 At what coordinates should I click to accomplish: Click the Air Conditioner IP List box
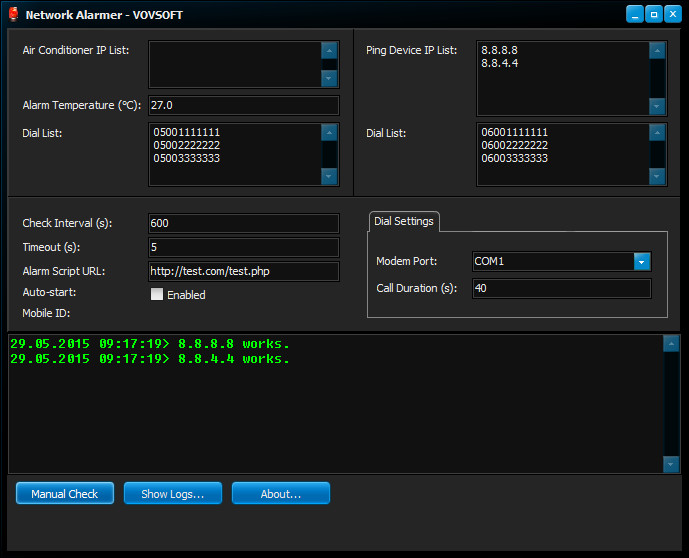(244, 65)
